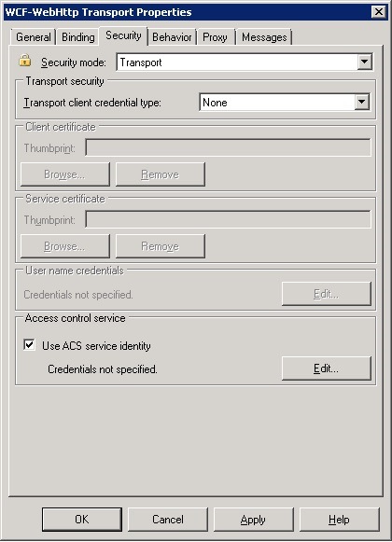Image resolution: width=392 pixels, height=542 pixels.
Task: Click Edit in Access control service
Action: 327,368
